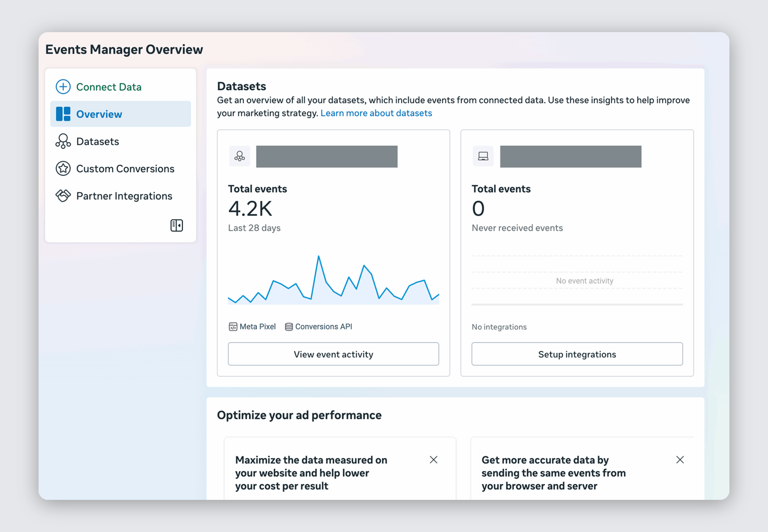Click the Datasets section heading
Image resolution: width=768 pixels, height=532 pixels.
(x=241, y=86)
